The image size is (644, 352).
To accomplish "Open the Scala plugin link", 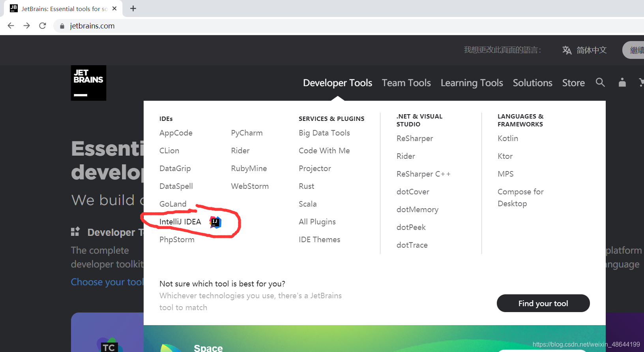I will click(308, 204).
